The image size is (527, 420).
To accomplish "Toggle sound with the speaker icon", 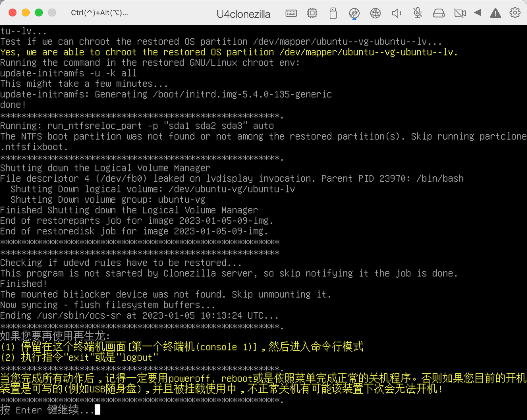I will tap(396, 13).
